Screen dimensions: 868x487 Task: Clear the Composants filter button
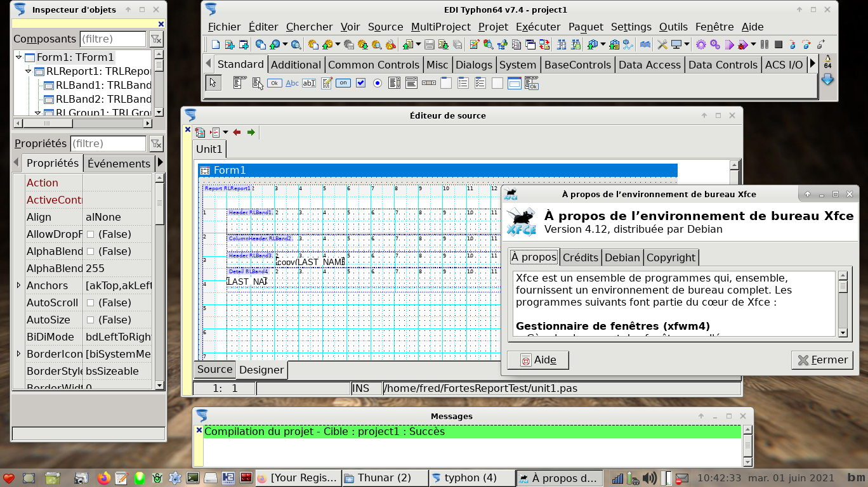pyautogui.click(x=155, y=39)
